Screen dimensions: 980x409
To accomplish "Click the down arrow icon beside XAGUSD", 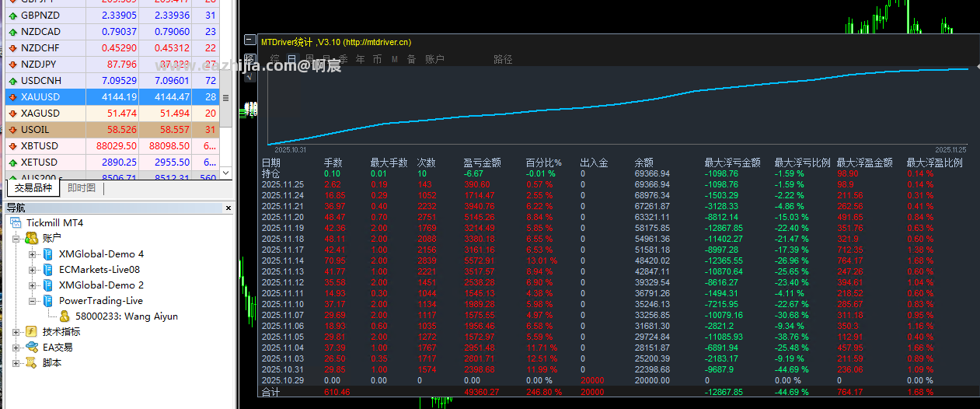I will tap(12, 114).
